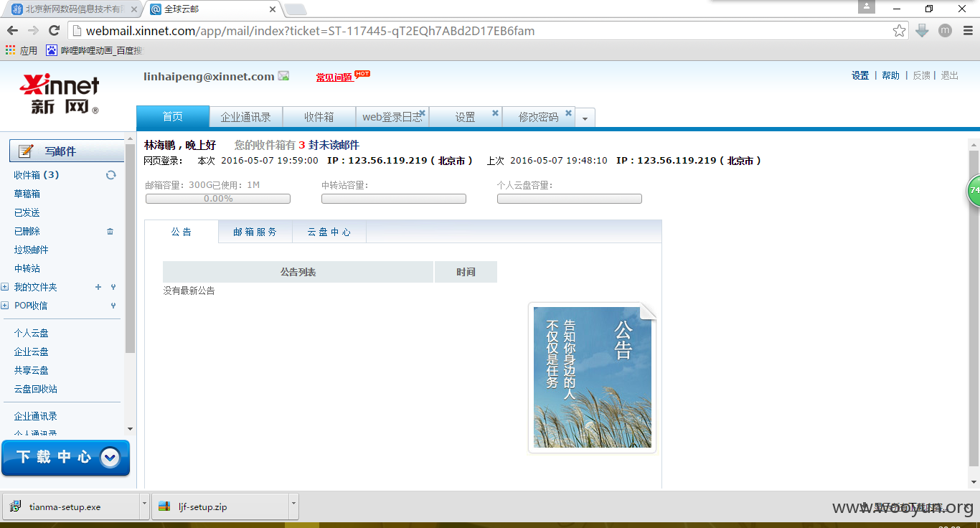Screen dimensions: 980x528
Task: Open the 哔哩哔哩动画 bookmark
Action: pos(95,51)
